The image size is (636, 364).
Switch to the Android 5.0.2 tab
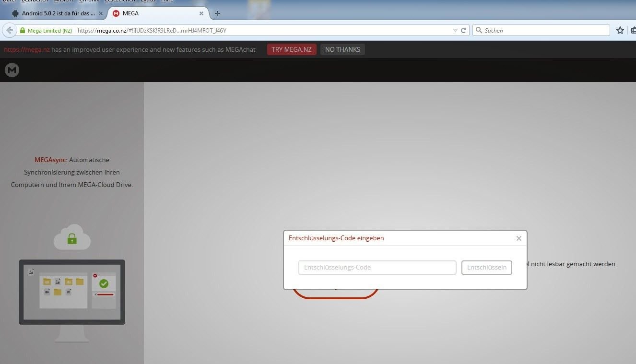[57, 13]
